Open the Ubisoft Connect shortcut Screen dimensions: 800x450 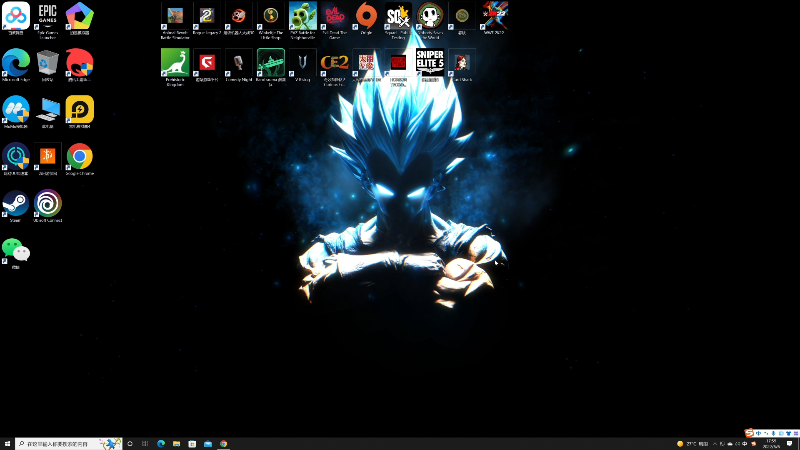tap(47, 206)
